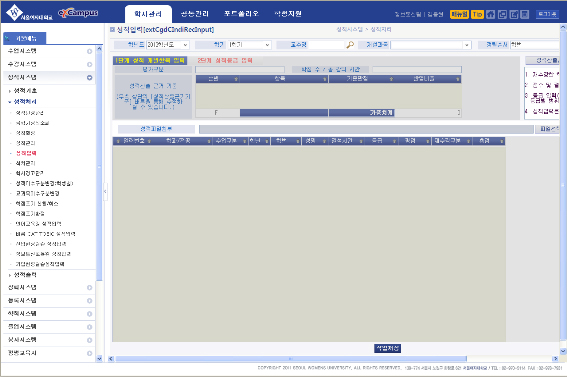This screenshot has width=567, height=381.
Task: Click the 수강구분 column header
Action: [230, 141]
